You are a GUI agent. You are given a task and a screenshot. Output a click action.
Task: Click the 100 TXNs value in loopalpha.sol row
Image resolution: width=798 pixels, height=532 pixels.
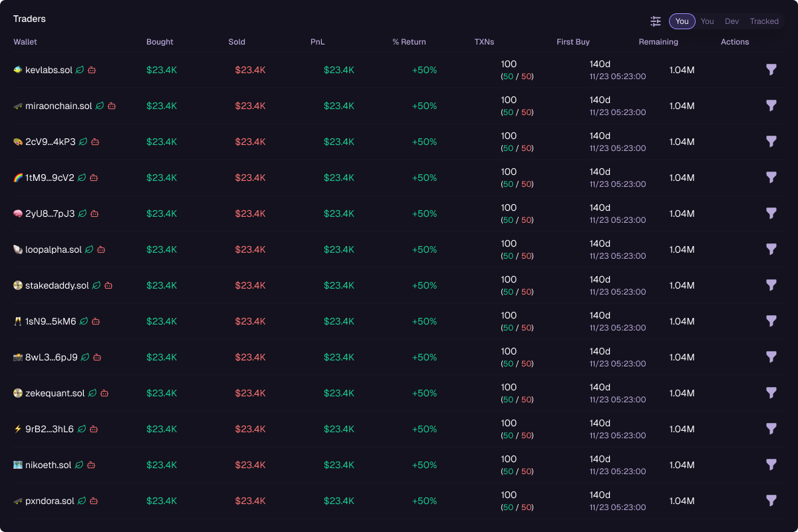pos(509,243)
